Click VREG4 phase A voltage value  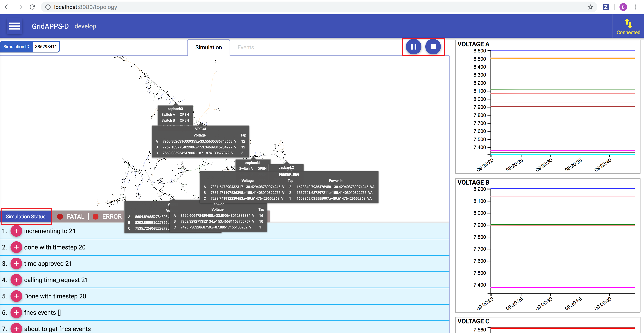click(x=199, y=141)
